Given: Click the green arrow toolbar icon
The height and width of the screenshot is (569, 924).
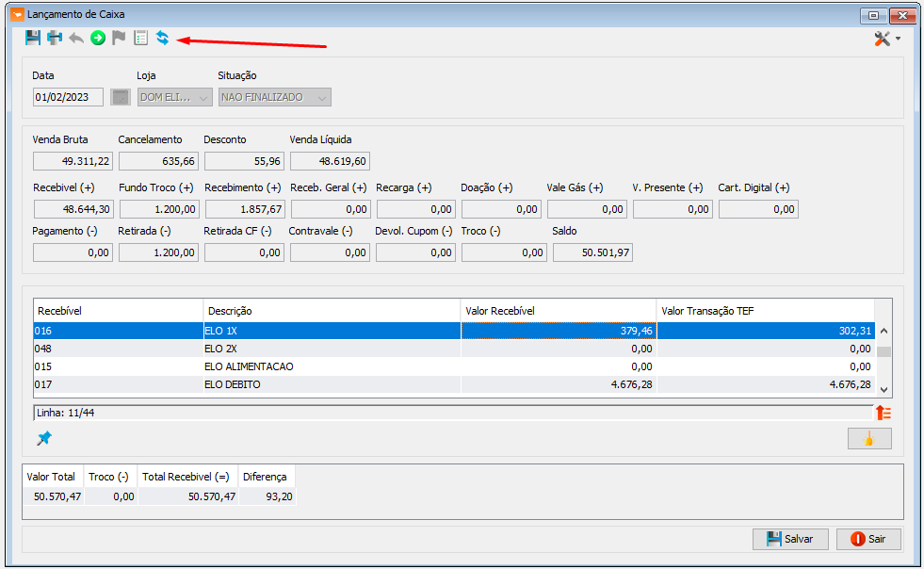Looking at the screenshot, I should [98, 38].
